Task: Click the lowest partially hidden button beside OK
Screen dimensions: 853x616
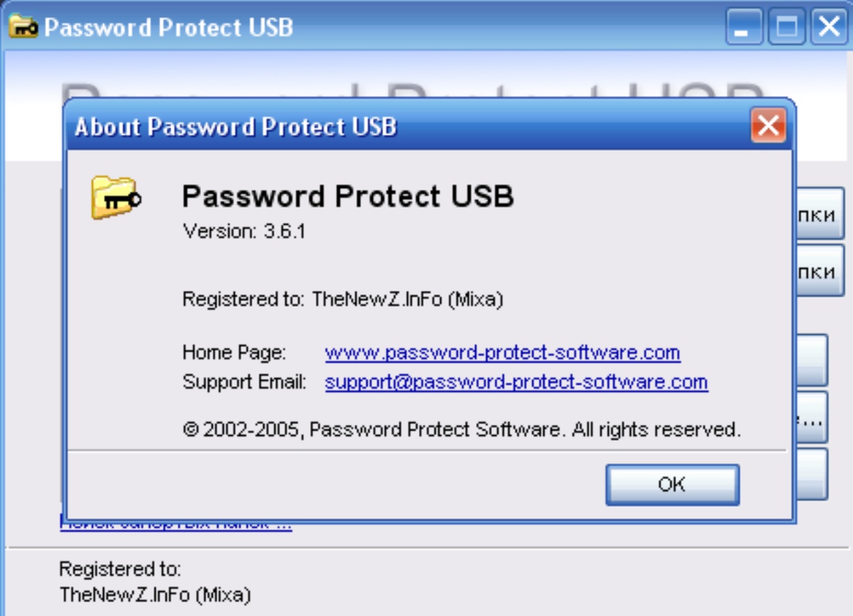Action: [x=812, y=474]
